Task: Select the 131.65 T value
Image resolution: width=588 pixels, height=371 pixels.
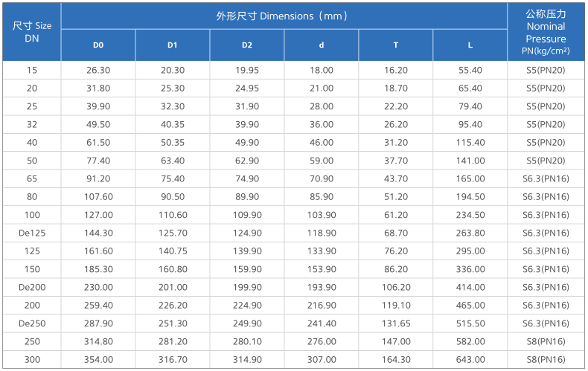Action: [x=396, y=323]
